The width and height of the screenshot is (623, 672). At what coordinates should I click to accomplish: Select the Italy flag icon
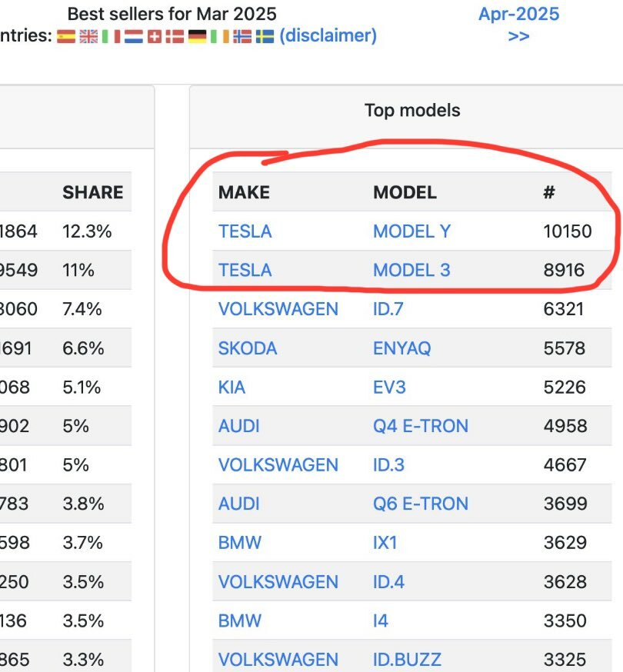[x=111, y=36]
